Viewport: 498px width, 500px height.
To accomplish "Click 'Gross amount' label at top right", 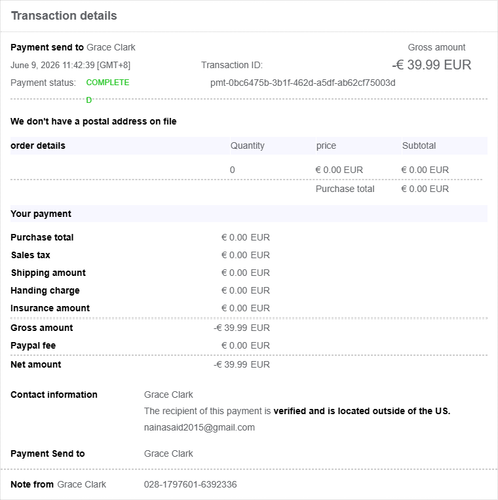I will coord(437,47).
